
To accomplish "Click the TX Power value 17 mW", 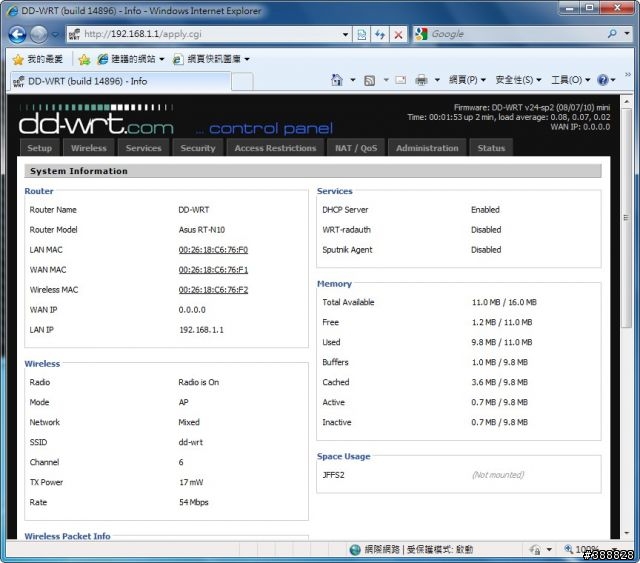I will (x=191, y=482).
